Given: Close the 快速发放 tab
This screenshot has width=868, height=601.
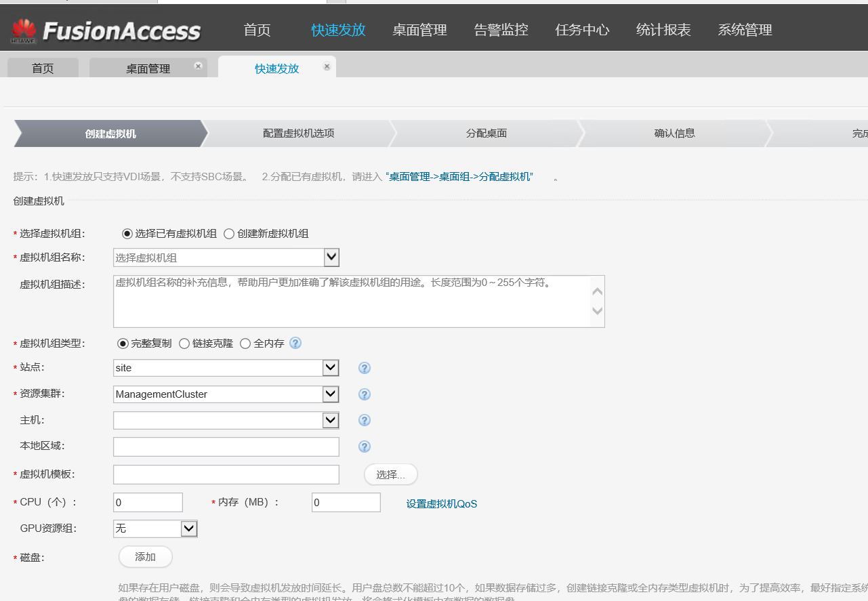Looking at the screenshot, I should point(327,66).
